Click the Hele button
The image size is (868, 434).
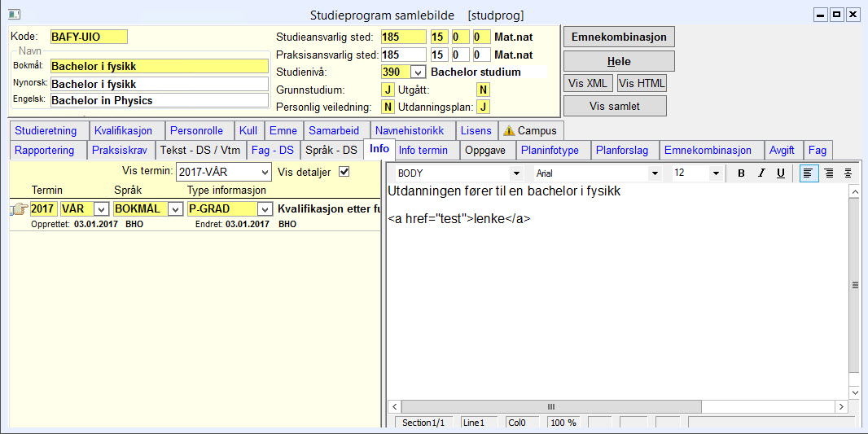619,61
